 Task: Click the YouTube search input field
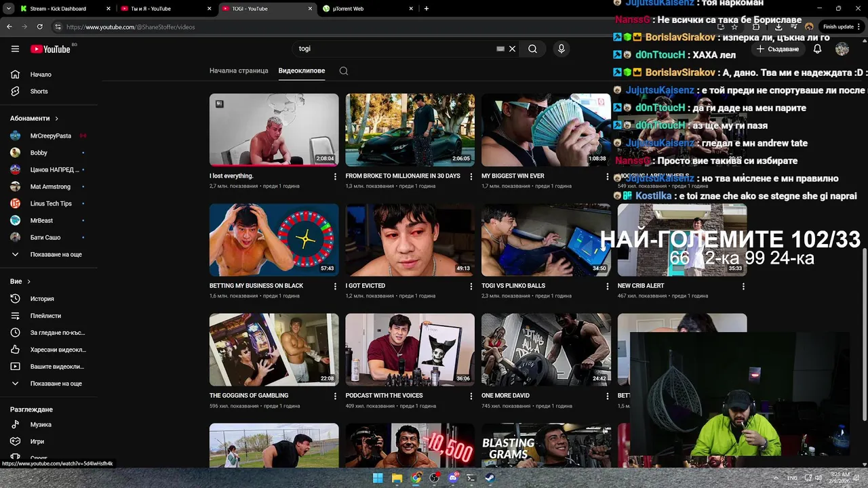click(x=393, y=49)
